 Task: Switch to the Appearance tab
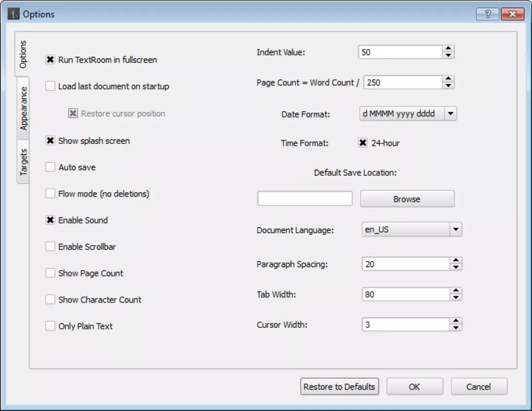[x=23, y=108]
